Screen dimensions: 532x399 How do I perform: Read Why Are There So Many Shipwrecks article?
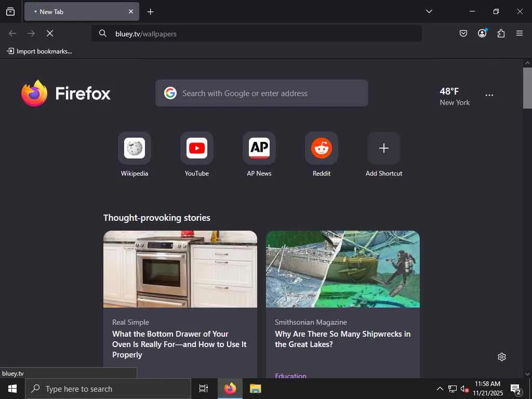coord(343,339)
